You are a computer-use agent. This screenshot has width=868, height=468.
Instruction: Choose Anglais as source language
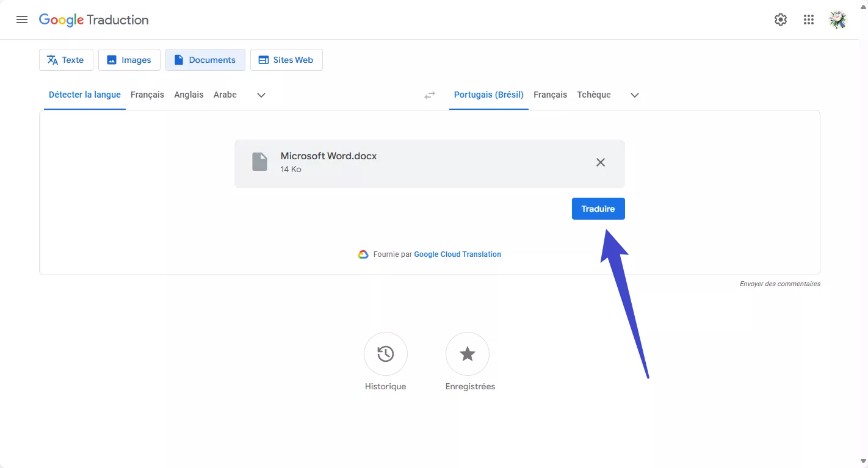point(189,95)
